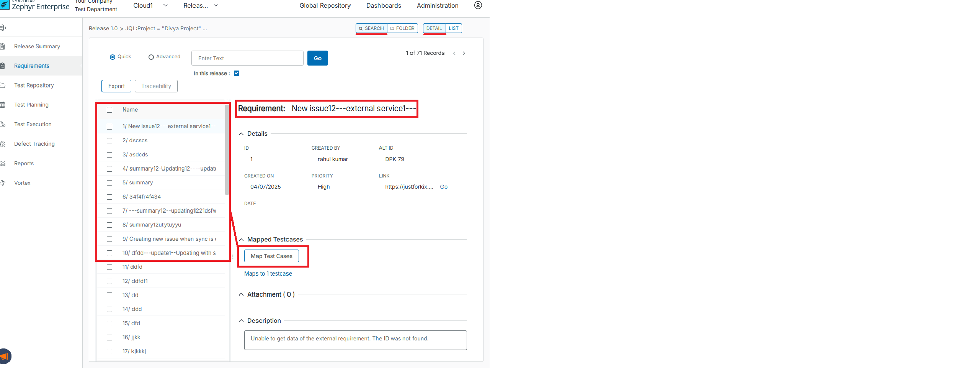The height and width of the screenshot is (368, 980).
Task: Collapse the left sidebar navigation icon
Action: point(3,28)
